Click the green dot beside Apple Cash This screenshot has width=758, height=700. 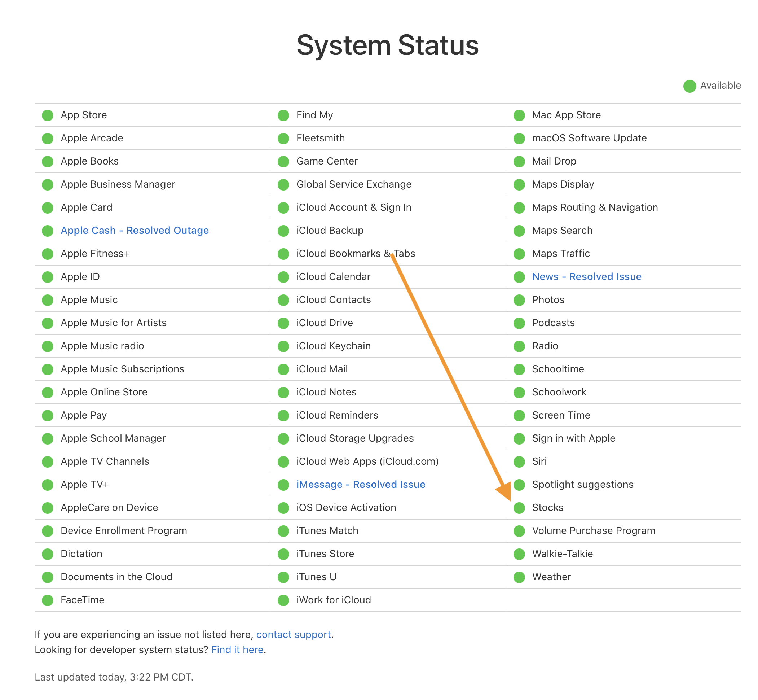(x=48, y=231)
